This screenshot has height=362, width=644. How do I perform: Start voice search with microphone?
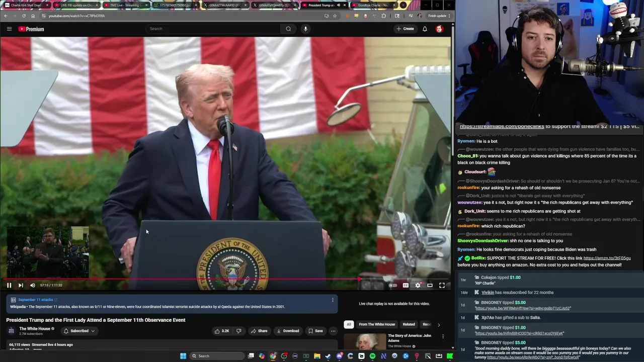[305, 29]
